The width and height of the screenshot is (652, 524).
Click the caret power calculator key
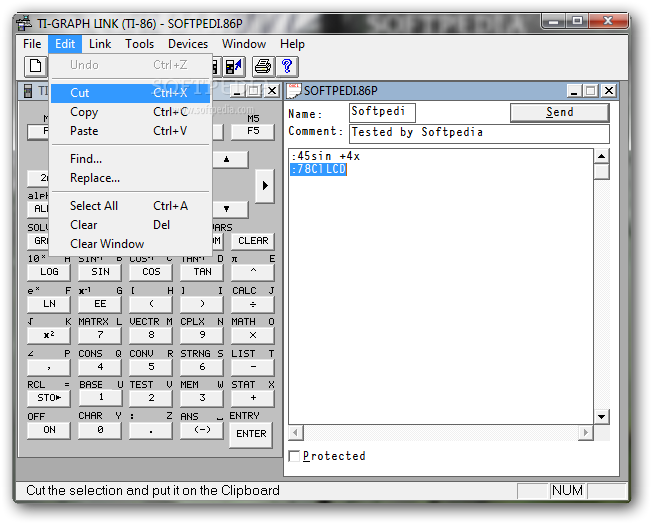point(253,272)
